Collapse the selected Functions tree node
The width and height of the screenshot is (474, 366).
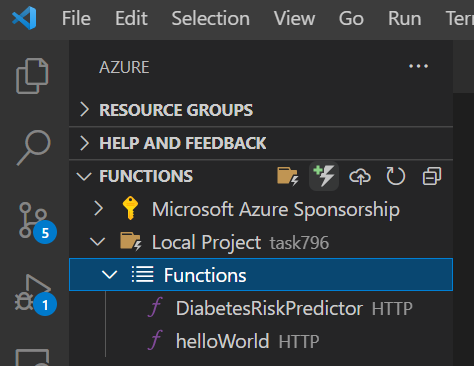point(110,275)
